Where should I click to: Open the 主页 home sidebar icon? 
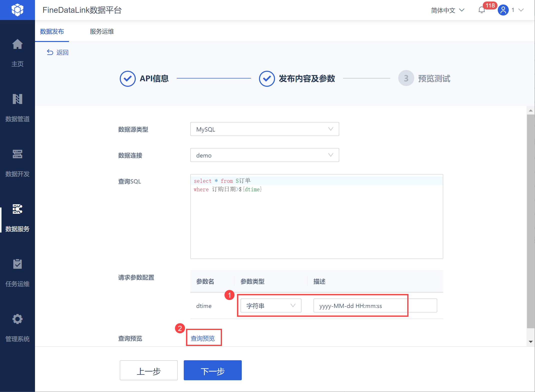(17, 44)
